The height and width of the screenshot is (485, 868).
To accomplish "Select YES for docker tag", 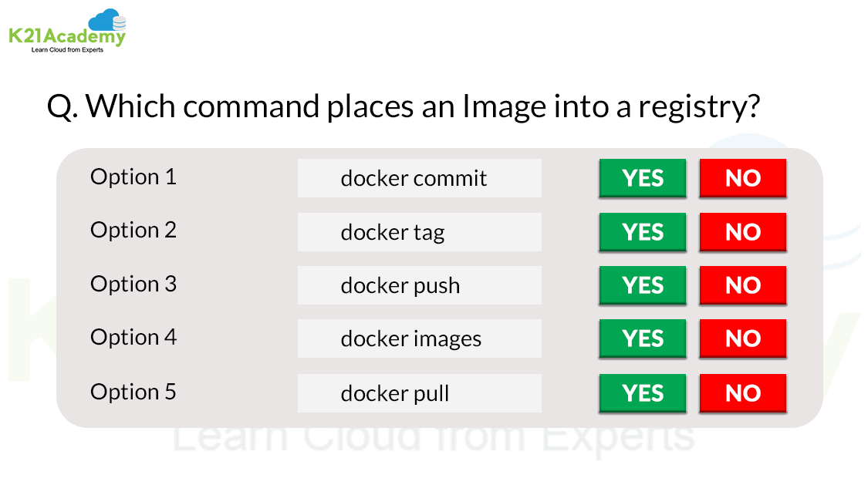I will click(642, 232).
